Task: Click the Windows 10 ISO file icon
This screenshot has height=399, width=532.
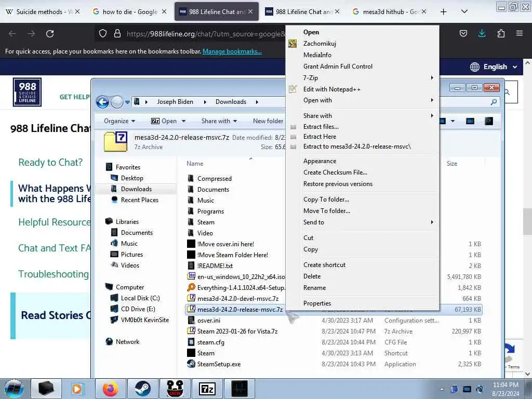Action: tap(191, 276)
